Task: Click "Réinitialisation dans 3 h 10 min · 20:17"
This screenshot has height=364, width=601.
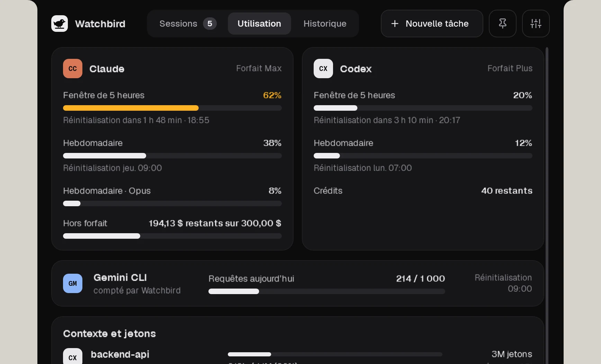Action: pyautogui.click(x=387, y=120)
